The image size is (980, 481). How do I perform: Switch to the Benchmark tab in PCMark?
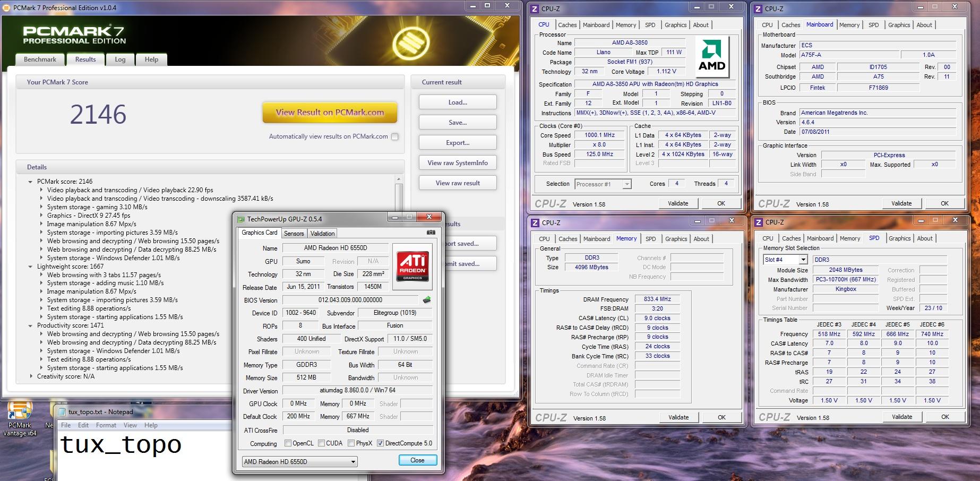pos(40,59)
